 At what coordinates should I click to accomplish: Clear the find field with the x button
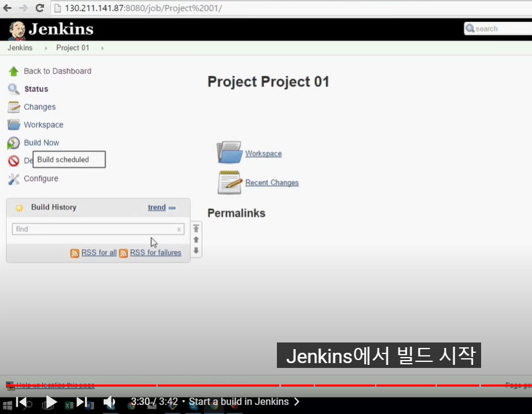point(179,229)
